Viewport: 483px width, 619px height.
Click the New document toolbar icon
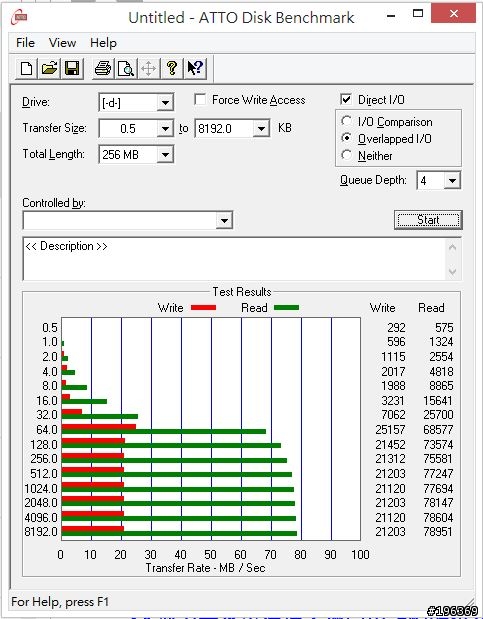pyautogui.click(x=26, y=69)
